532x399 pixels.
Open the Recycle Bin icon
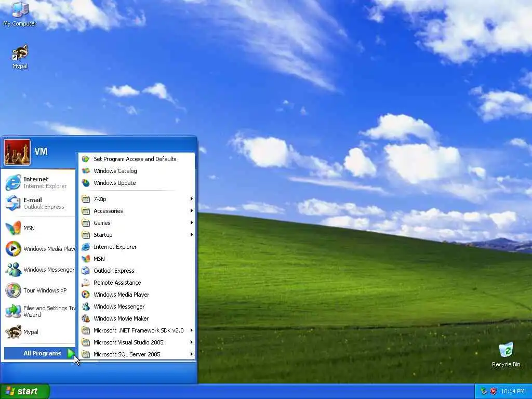[x=506, y=354]
